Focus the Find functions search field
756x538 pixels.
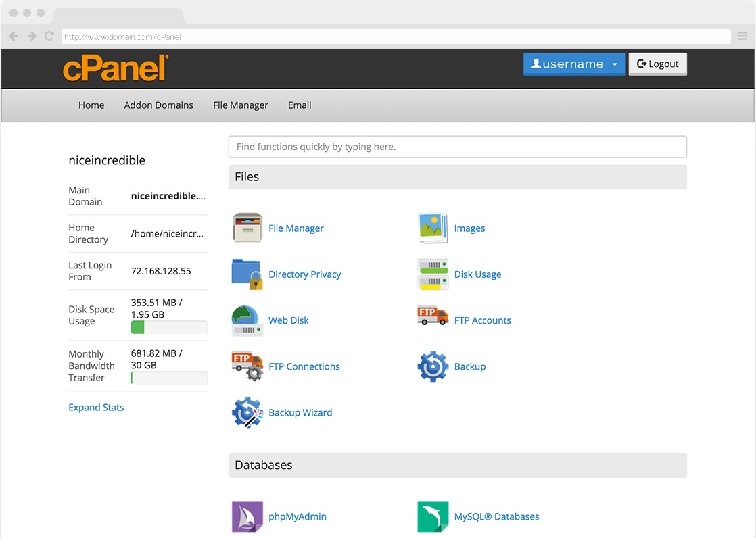click(457, 147)
